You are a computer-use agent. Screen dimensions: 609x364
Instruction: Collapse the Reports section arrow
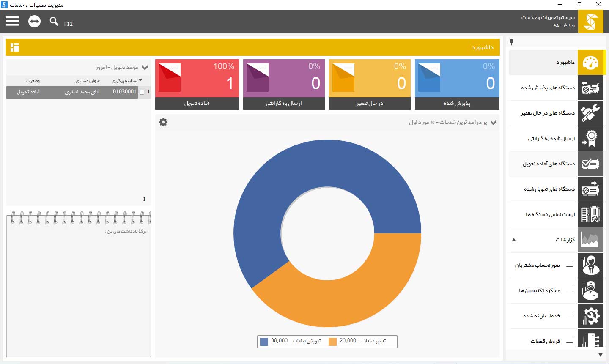[x=514, y=240]
